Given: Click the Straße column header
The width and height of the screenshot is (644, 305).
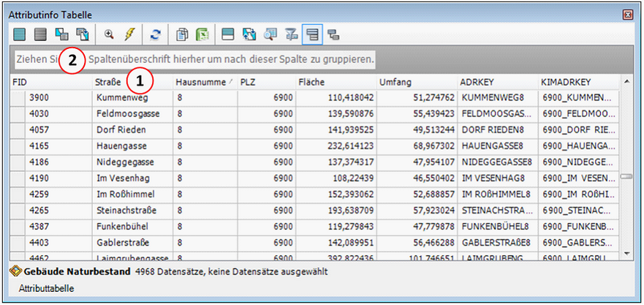Looking at the screenshot, I should click(110, 82).
